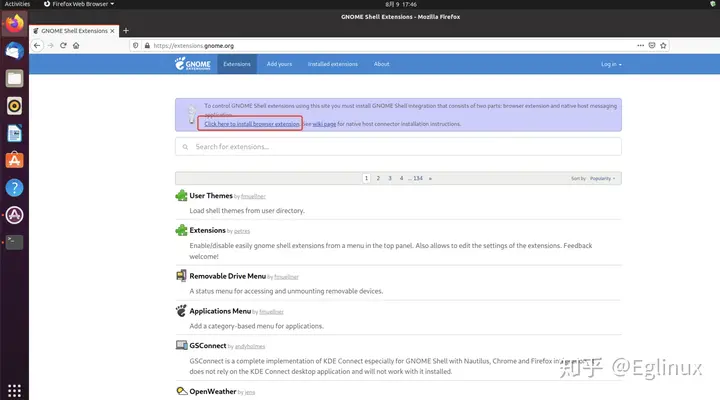Image resolution: width=720 pixels, height=400 pixels.
Task: Open Firefox from the Ubuntu dock
Action: (14, 23)
